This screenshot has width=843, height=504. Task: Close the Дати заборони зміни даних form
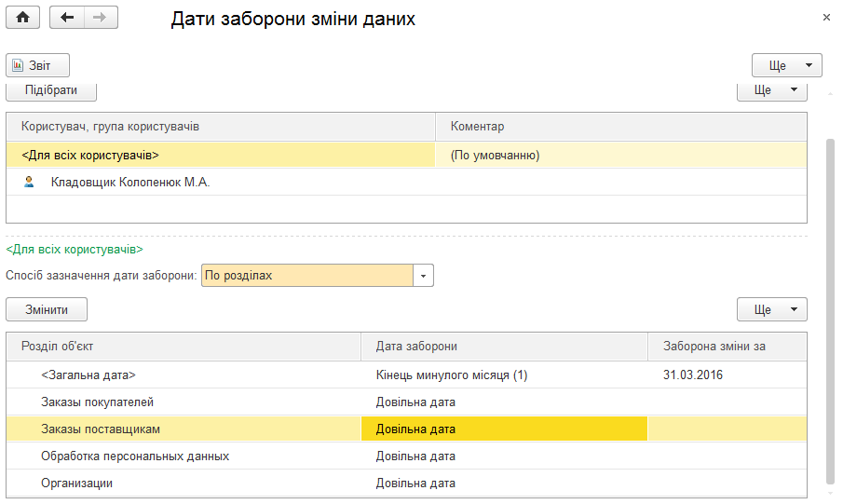pos(826,17)
